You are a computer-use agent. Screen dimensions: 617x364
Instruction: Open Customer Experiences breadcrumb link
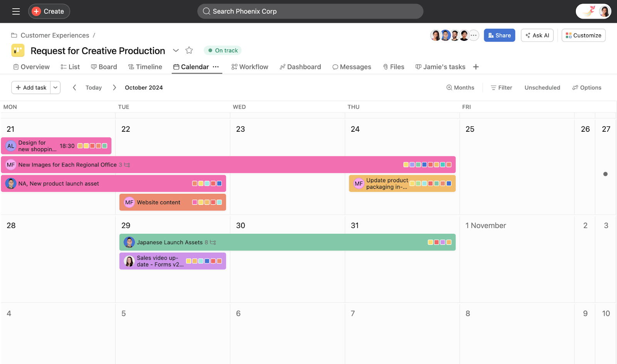pyautogui.click(x=55, y=35)
